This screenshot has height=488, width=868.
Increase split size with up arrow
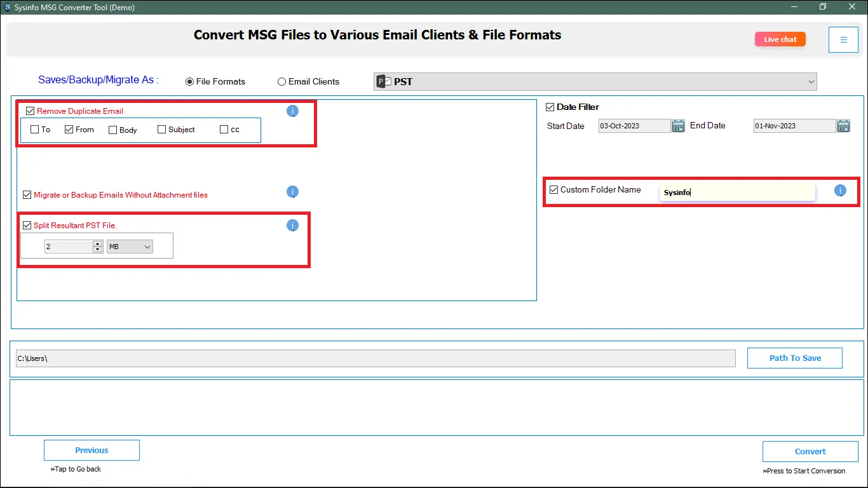point(98,243)
